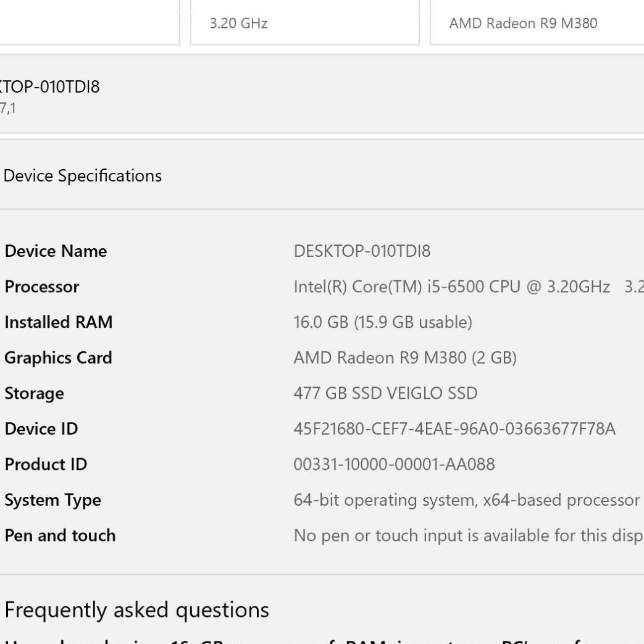Select the Product ID value 00331-10000-00001-AA088
644x644 pixels.
coord(394,464)
